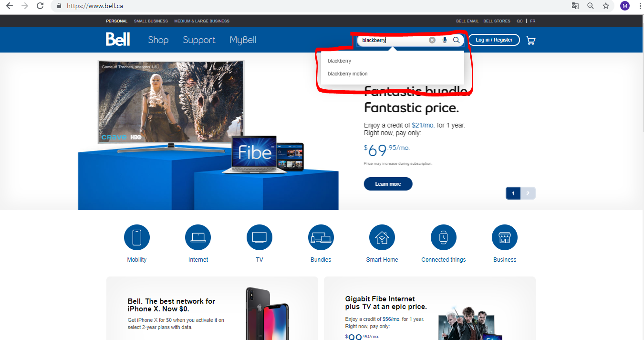
Task: Click the Smart Home text label
Action: (x=382, y=260)
